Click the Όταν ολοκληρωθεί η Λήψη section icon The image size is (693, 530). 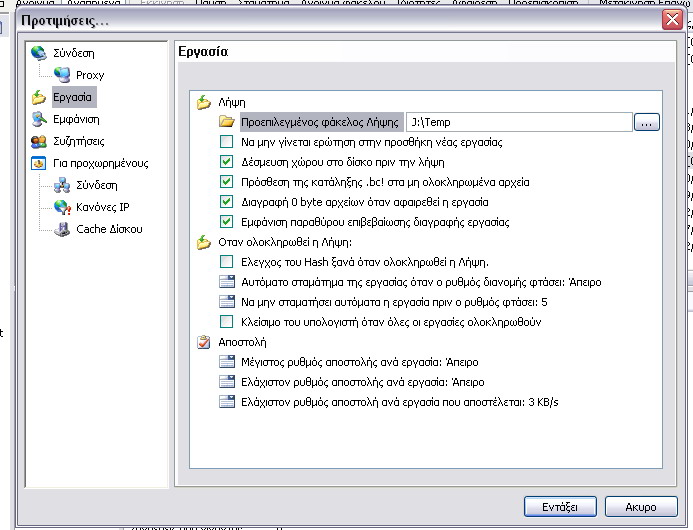[x=204, y=242]
